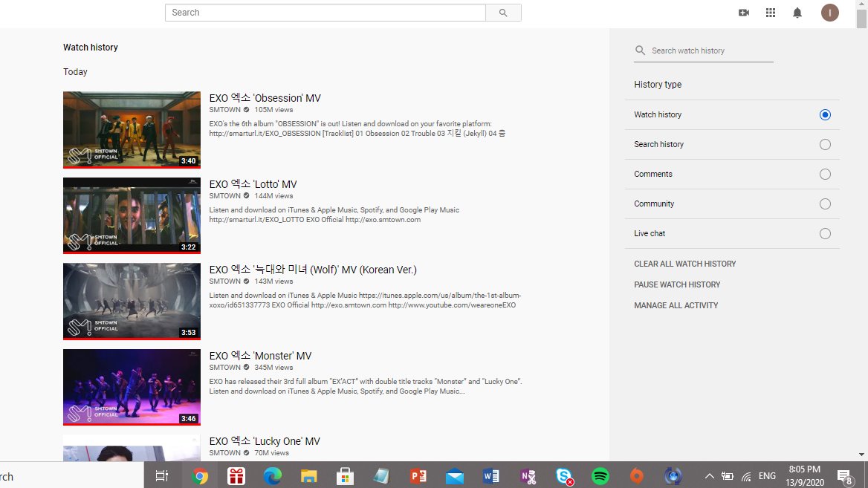Open the Windows action center notifications
868x488 pixels.
(x=844, y=476)
